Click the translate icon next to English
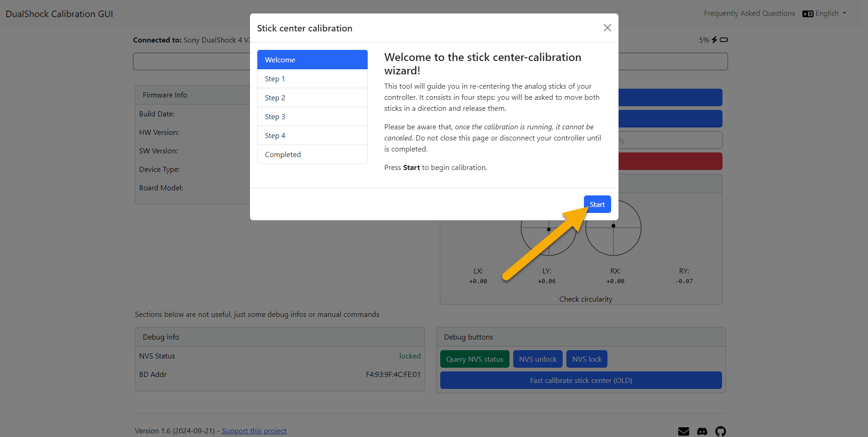This screenshot has height=437, width=868. 807,13
